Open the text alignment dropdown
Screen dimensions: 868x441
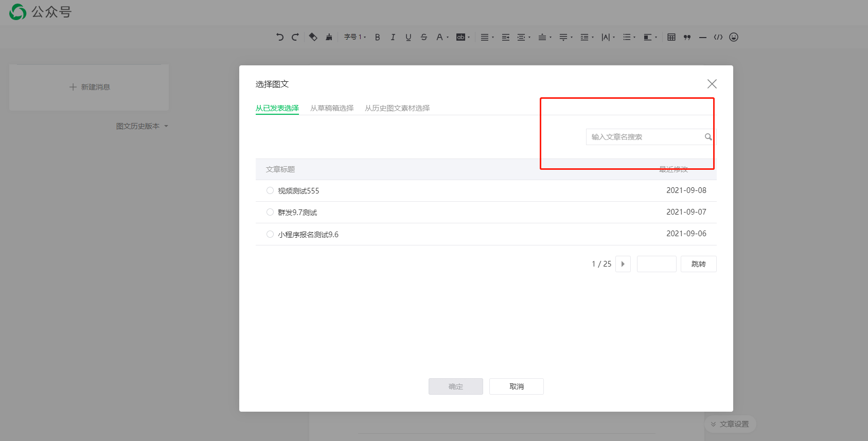(487, 37)
